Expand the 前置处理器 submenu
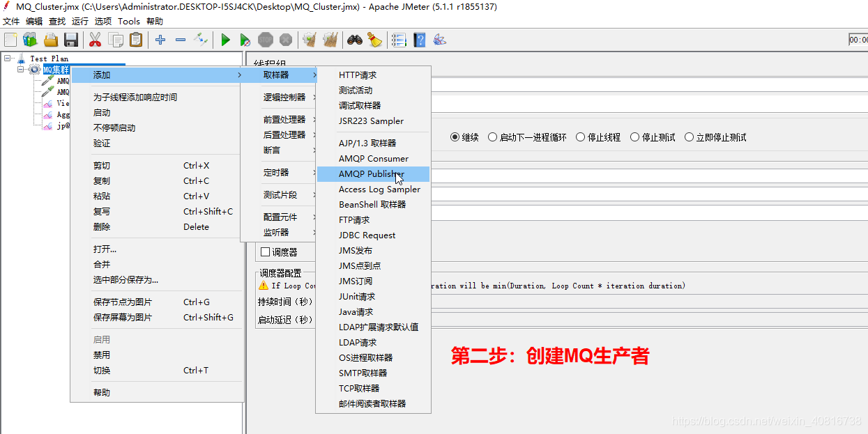 coord(278,119)
